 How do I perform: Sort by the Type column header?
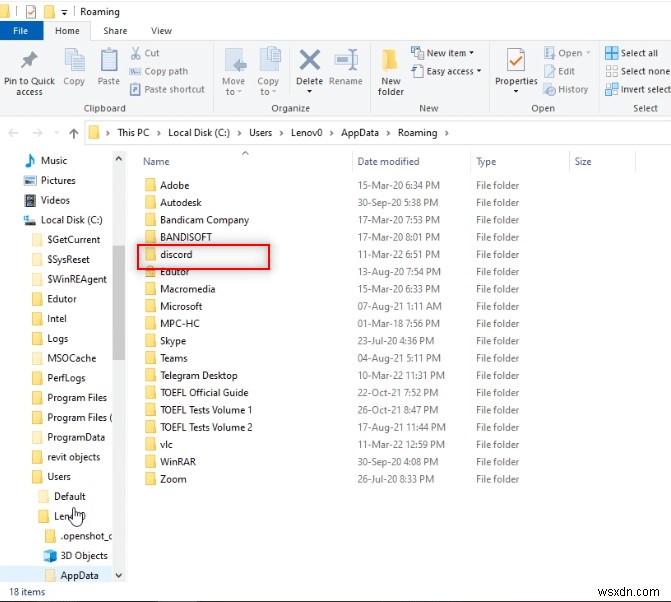pyautogui.click(x=486, y=162)
